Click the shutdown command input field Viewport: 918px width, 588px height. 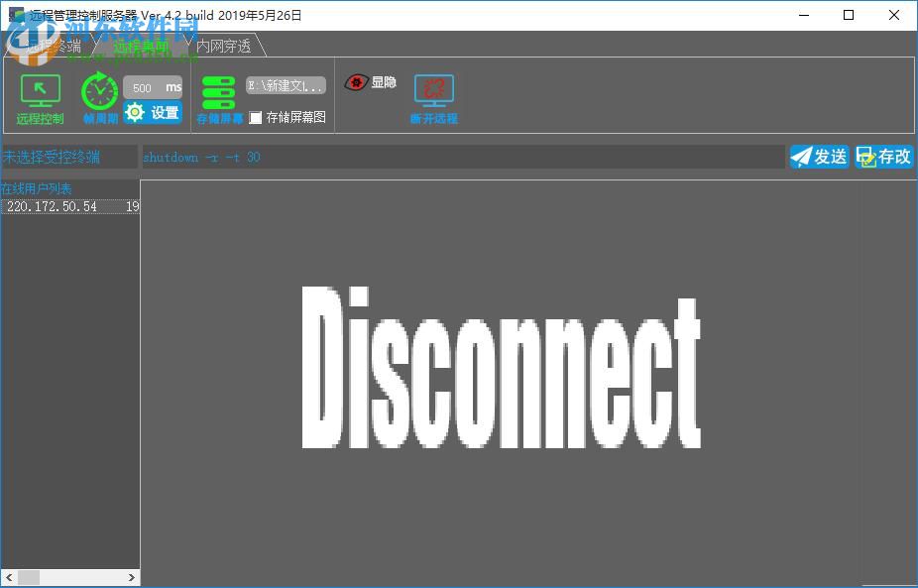pyautogui.click(x=463, y=157)
